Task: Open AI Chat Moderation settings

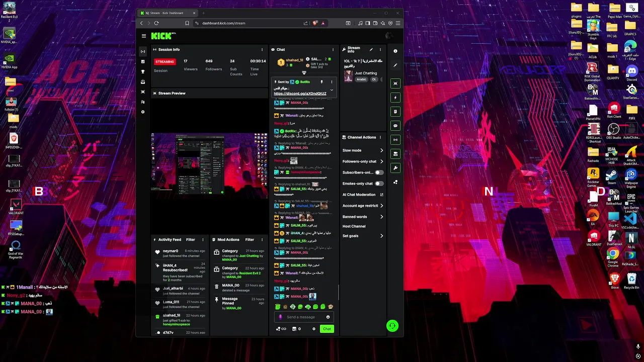Action: click(x=363, y=195)
